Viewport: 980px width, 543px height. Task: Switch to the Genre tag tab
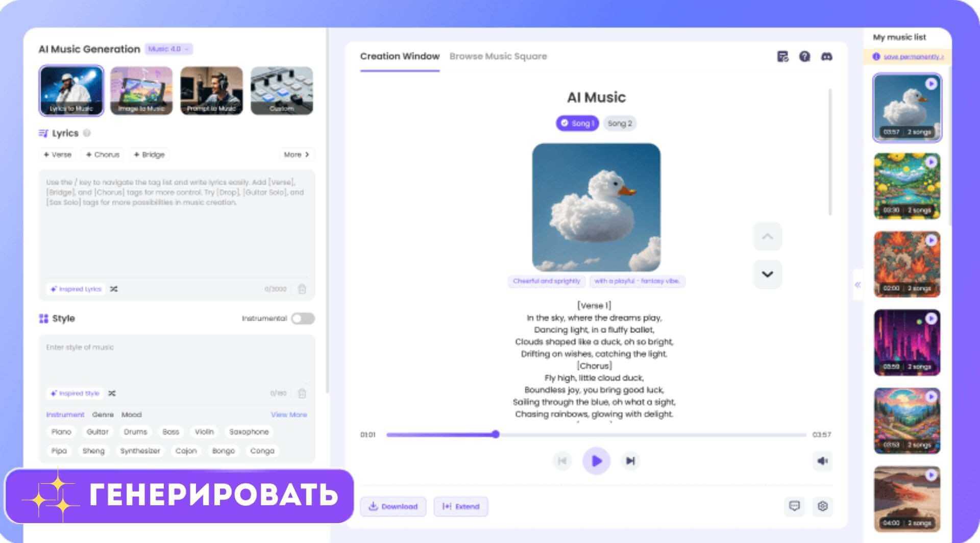tap(103, 415)
